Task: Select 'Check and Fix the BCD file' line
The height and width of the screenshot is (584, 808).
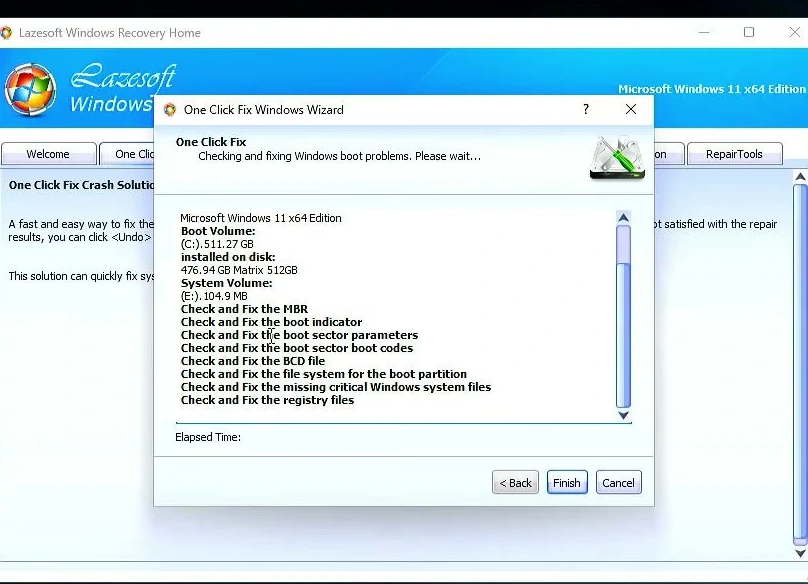Action: point(253,361)
